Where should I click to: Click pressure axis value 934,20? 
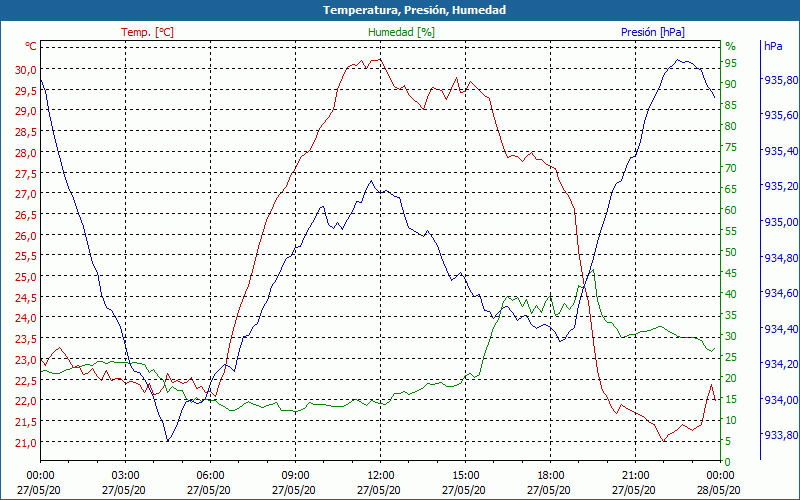780,364
